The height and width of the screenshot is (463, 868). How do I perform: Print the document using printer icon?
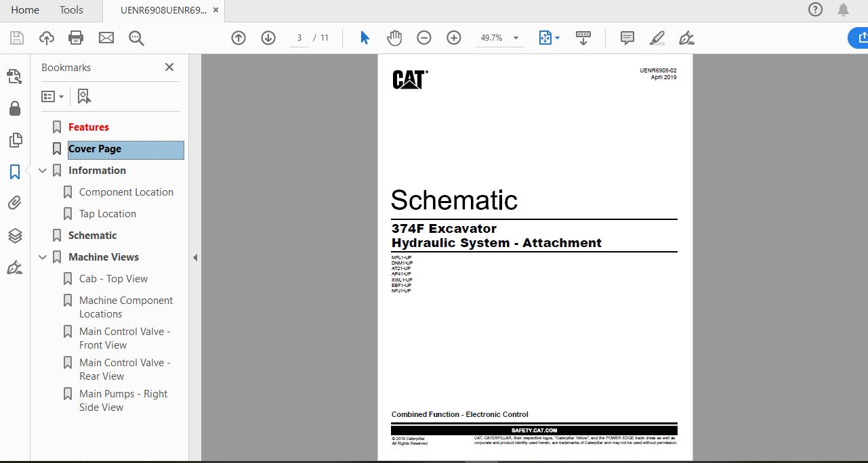click(x=76, y=38)
